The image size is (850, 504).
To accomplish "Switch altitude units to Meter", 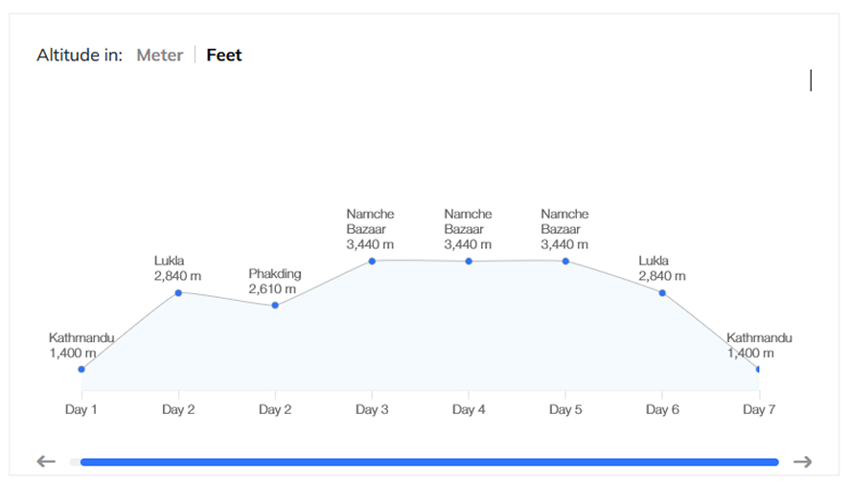I will click(159, 55).
